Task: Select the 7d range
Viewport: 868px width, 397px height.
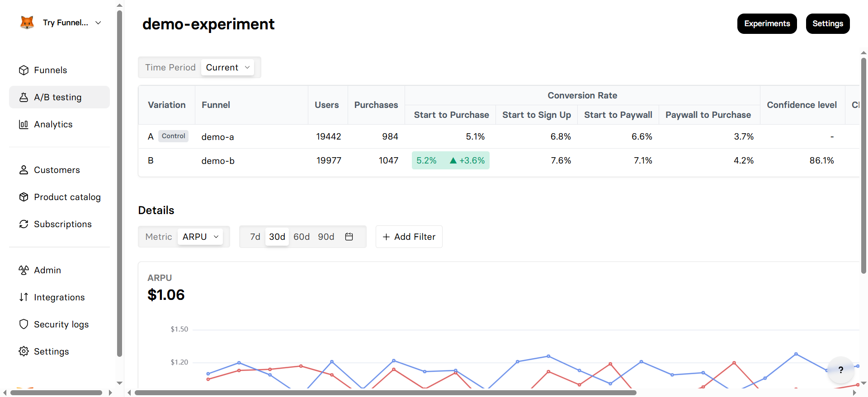Action: [255, 237]
